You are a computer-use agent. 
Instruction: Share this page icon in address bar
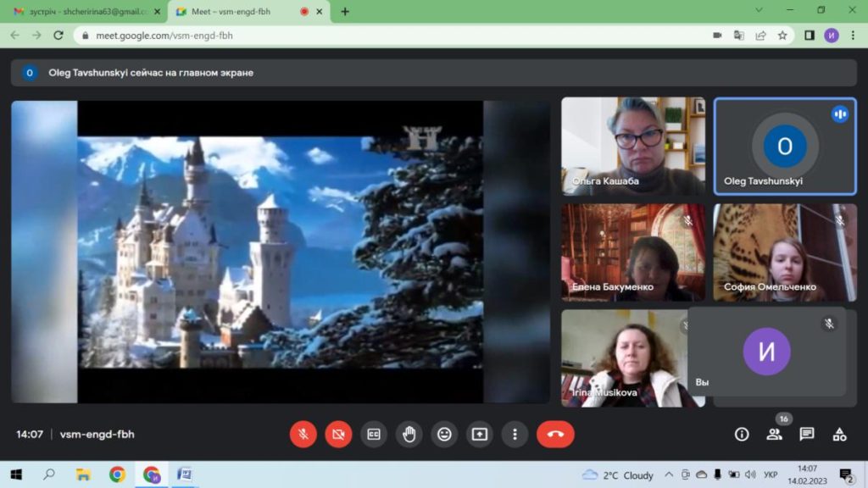[760, 36]
